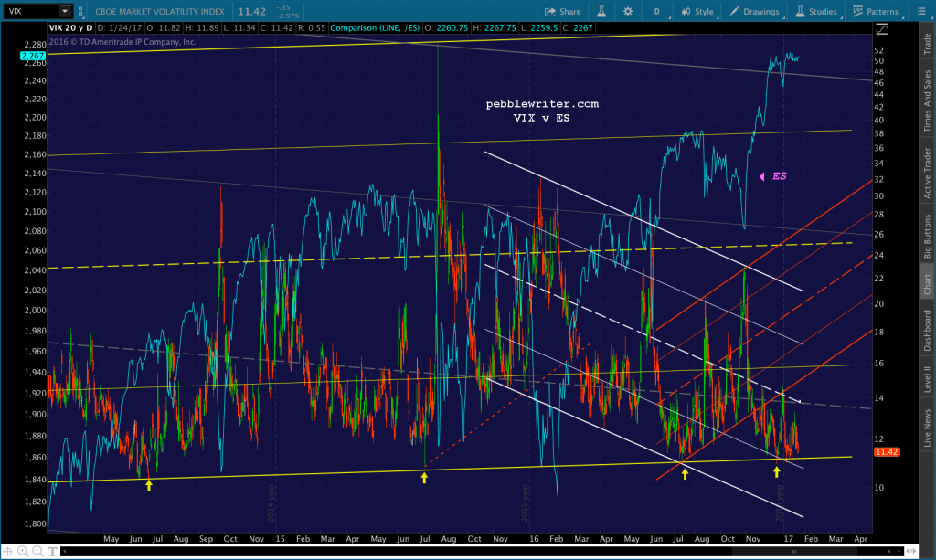The width and height of the screenshot is (936, 560).
Task: Click the 11.42 last price label on right axis
Action: (x=887, y=452)
